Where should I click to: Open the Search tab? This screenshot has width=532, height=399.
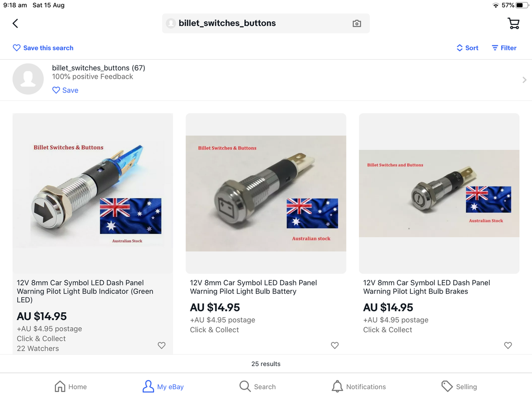[257, 387]
